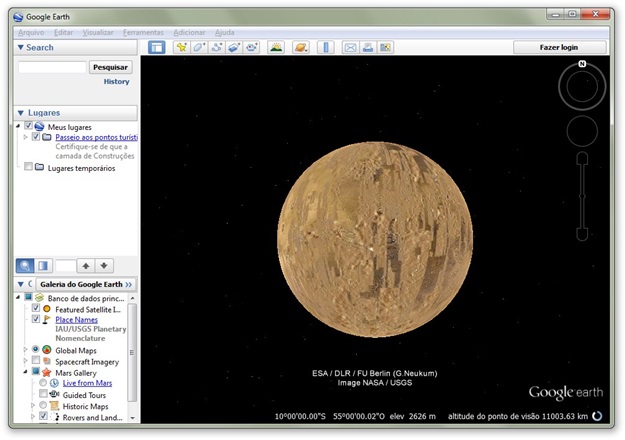
Task: Collapse the layers panel triangle by Galeria
Action: coord(20,284)
